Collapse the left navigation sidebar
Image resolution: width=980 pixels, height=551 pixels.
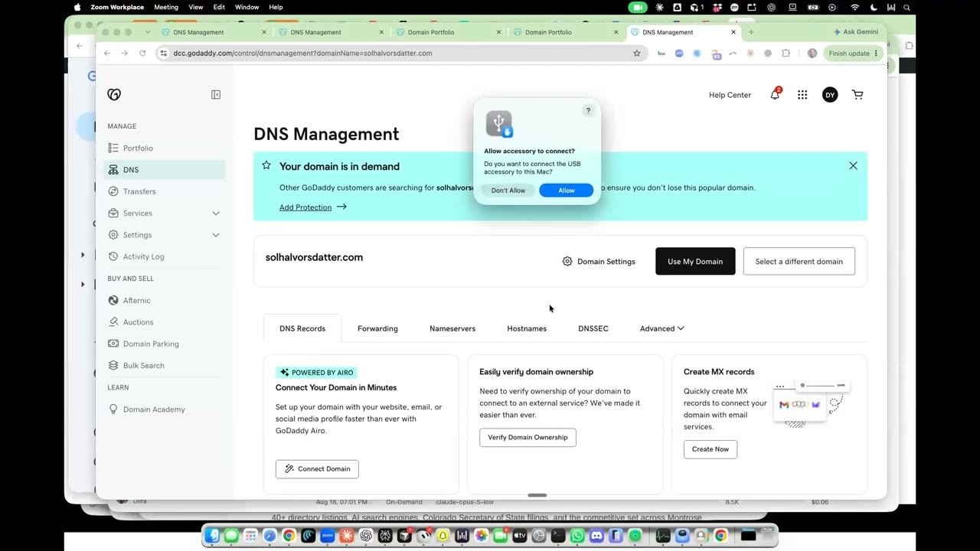(x=216, y=95)
